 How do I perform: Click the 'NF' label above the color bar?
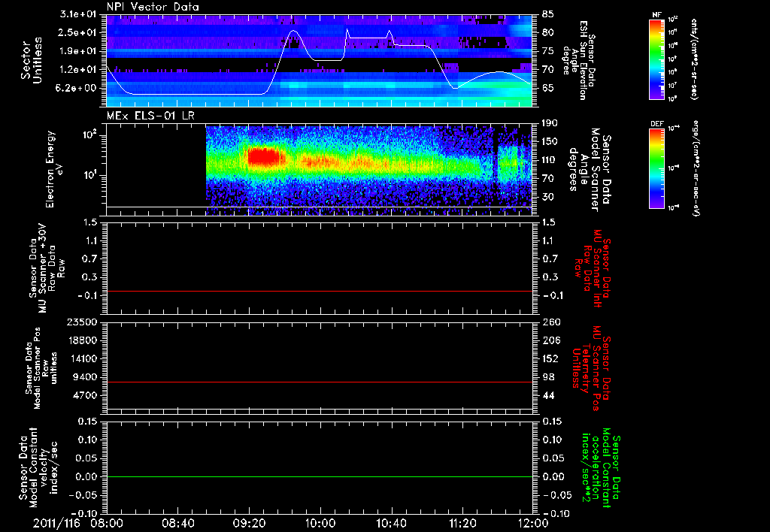(657, 15)
